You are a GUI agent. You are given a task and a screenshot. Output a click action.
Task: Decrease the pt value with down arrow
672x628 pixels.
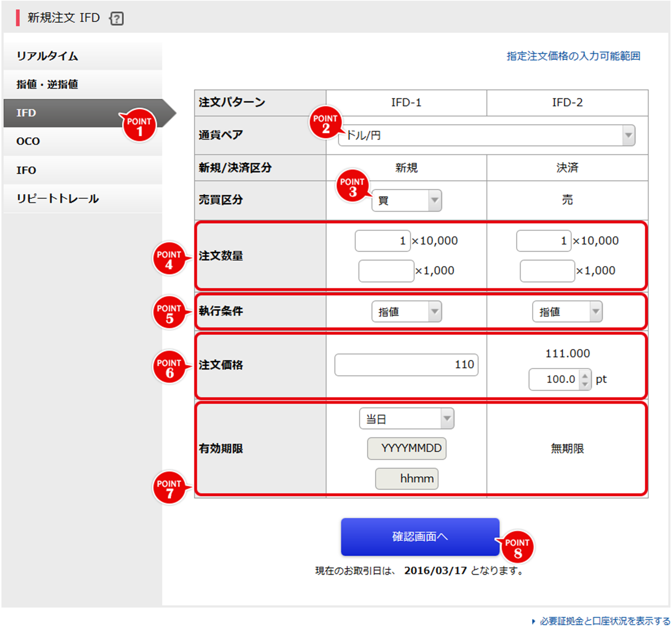585,384
